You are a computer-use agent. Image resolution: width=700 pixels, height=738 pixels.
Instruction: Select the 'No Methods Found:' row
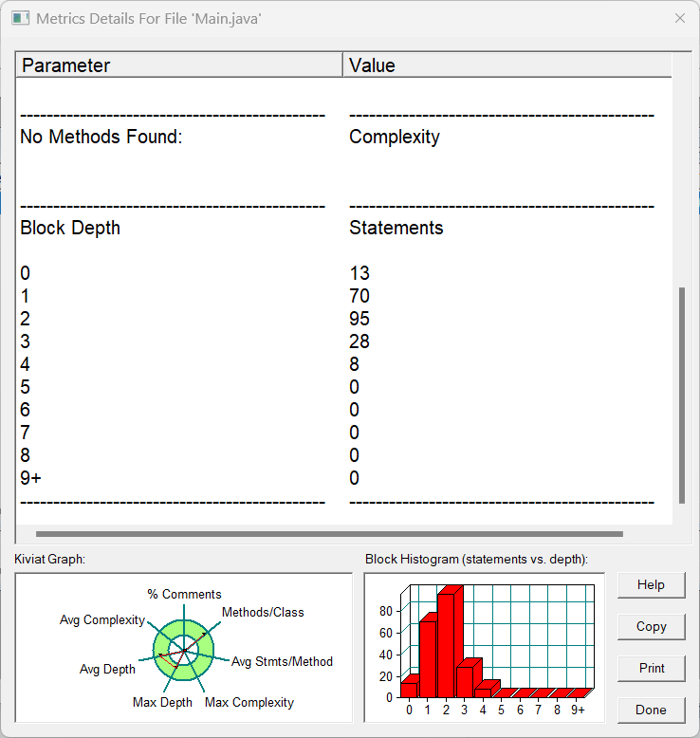101,137
